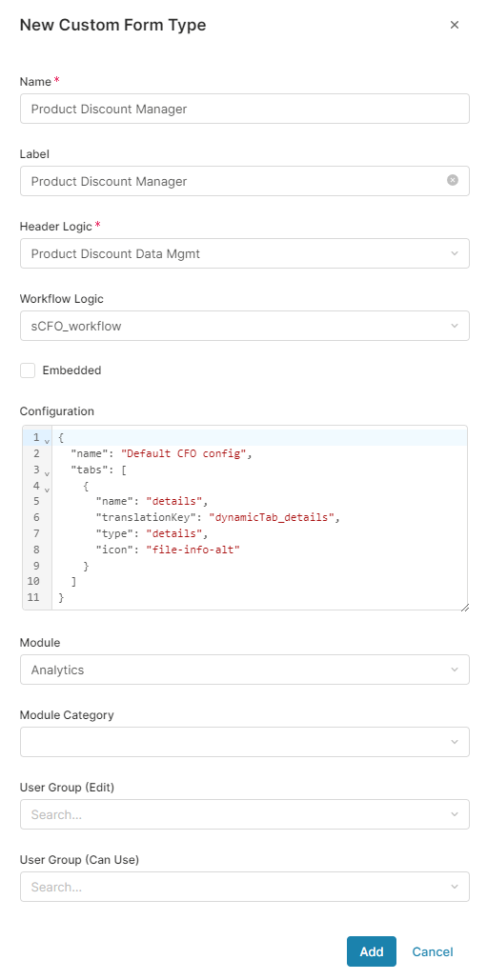Collapse fold arrow on line 4
Viewport: 487px width, 980px height.
47,489
